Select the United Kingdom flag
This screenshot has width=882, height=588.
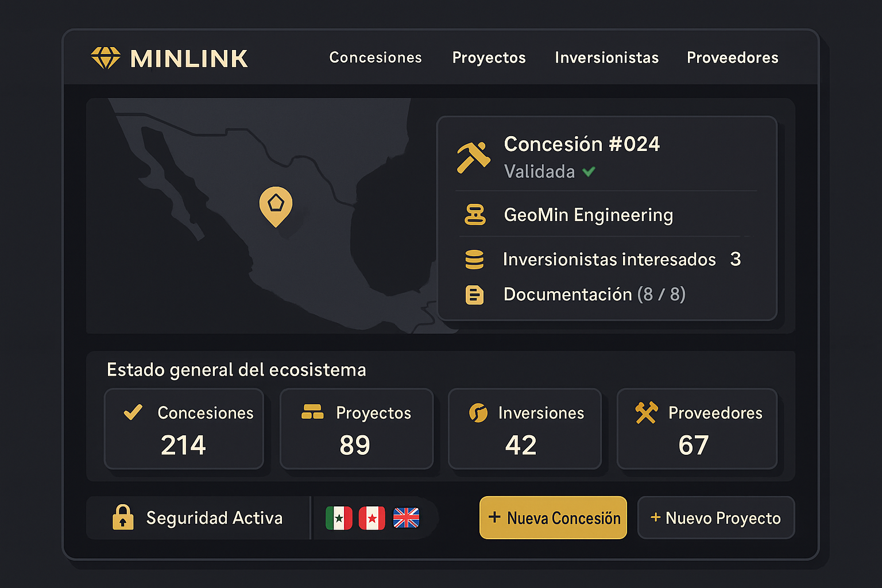[406, 518]
